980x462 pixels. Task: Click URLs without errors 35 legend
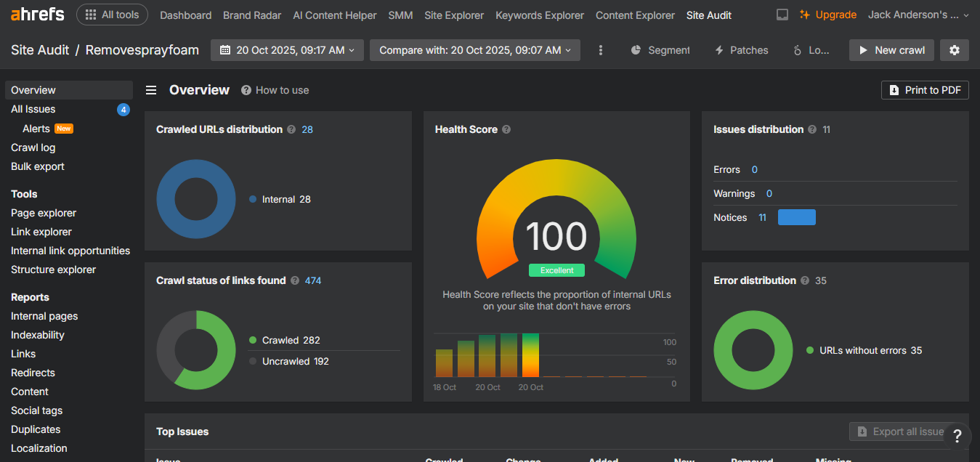pyautogui.click(x=864, y=350)
